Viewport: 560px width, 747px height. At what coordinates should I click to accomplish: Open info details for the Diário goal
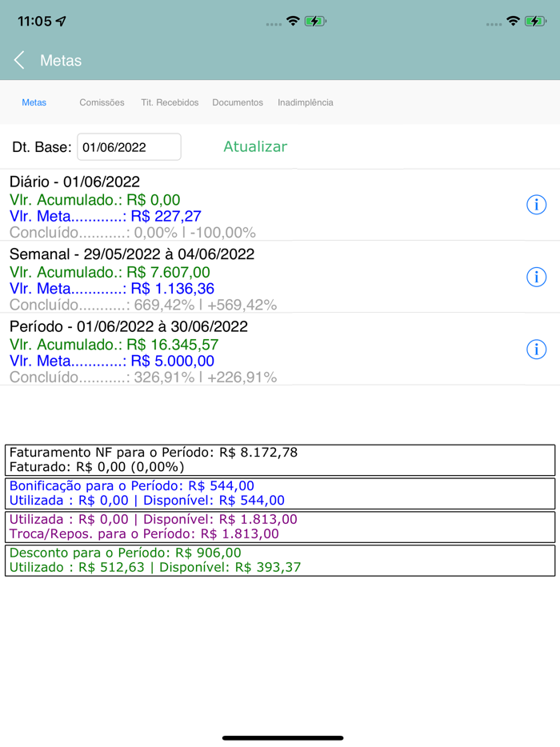[535, 205]
